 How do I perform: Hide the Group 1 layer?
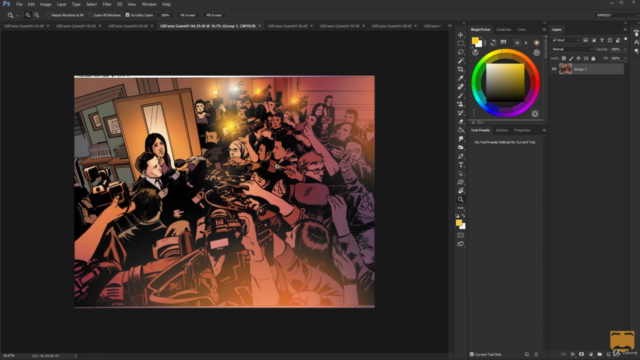point(554,69)
